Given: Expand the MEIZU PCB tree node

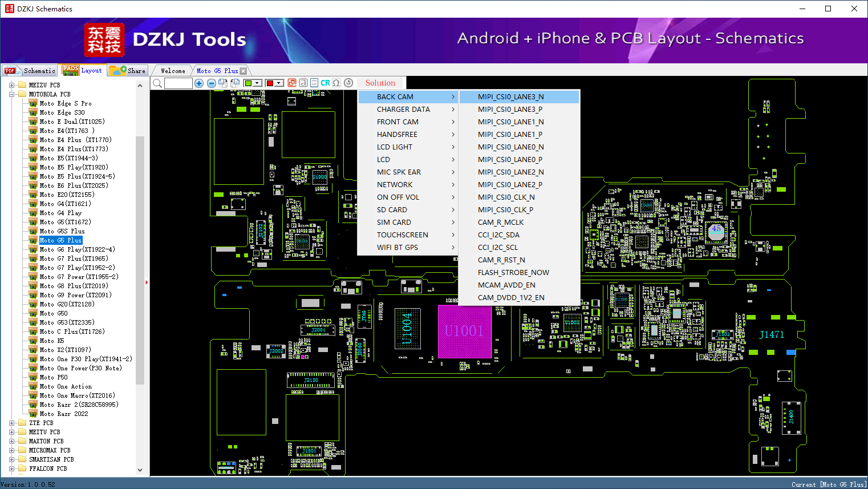Looking at the screenshot, I should [12, 85].
